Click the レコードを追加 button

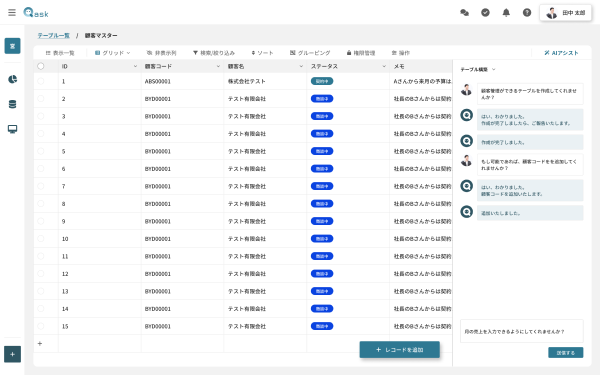(399, 350)
